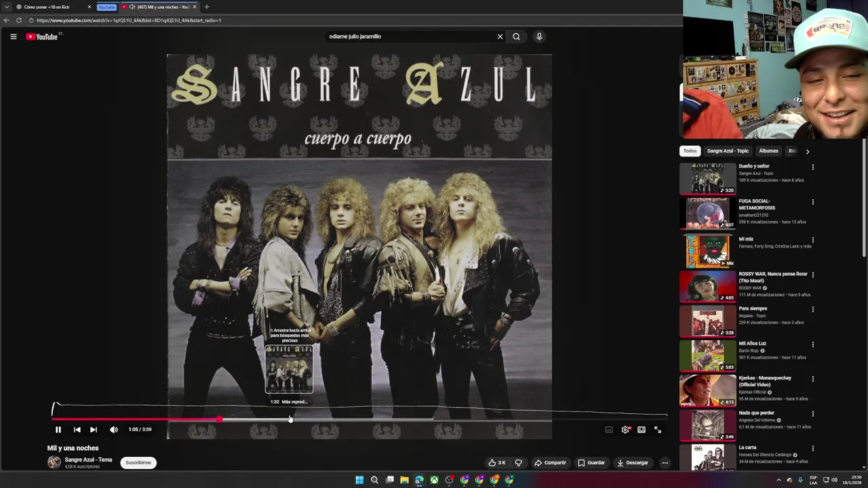The image size is (868, 488).
Task: Open FUGA SOCIAL-METAMORFOSIS thumbnail
Action: pos(708,213)
